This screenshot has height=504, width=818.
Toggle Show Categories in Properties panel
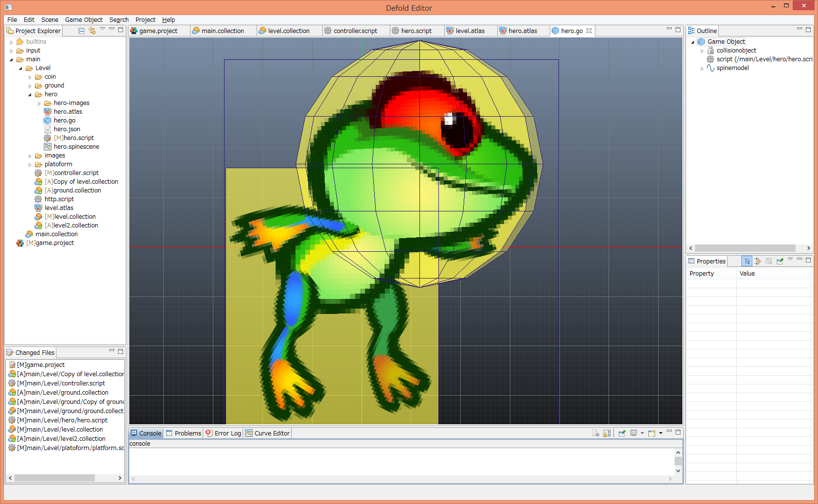[x=747, y=261]
